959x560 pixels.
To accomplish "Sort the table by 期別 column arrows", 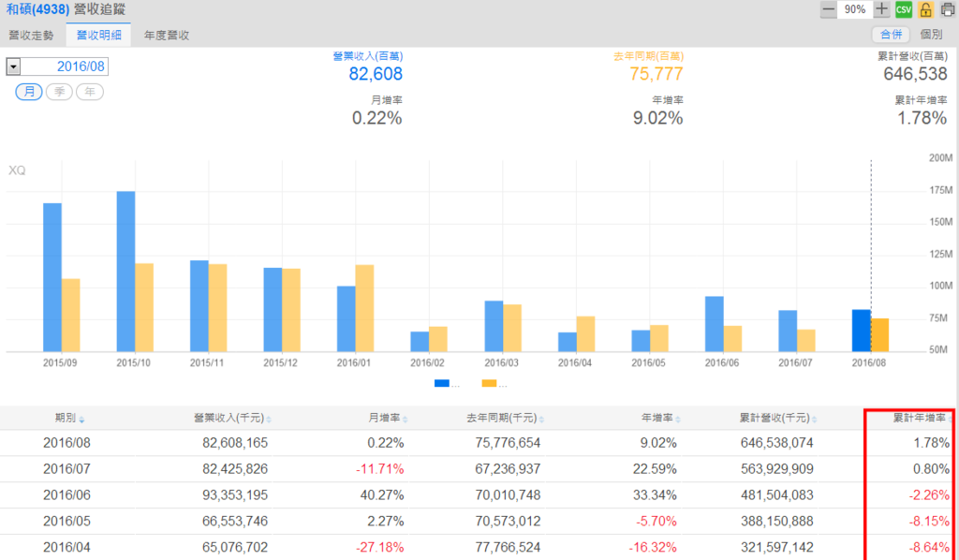I will pyautogui.click(x=82, y=420).
